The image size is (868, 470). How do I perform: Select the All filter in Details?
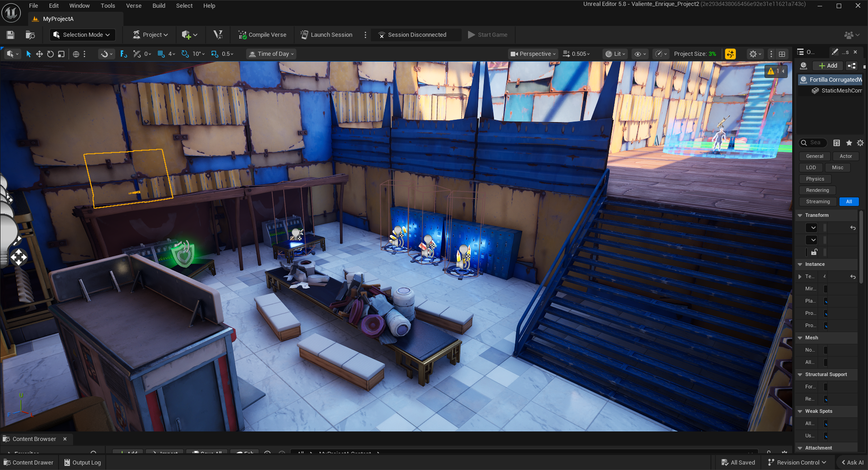(x=849, y=202)
